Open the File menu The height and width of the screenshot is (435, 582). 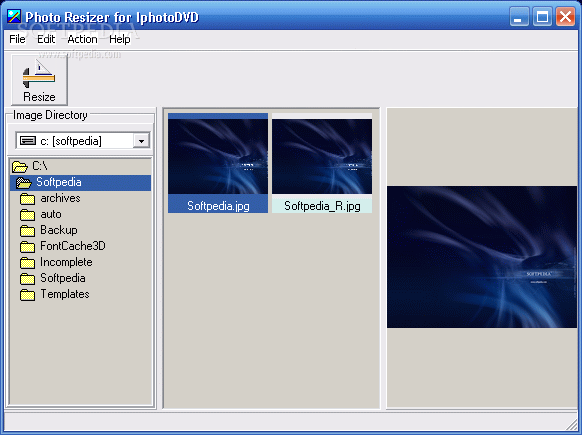(x=17, y=39)
